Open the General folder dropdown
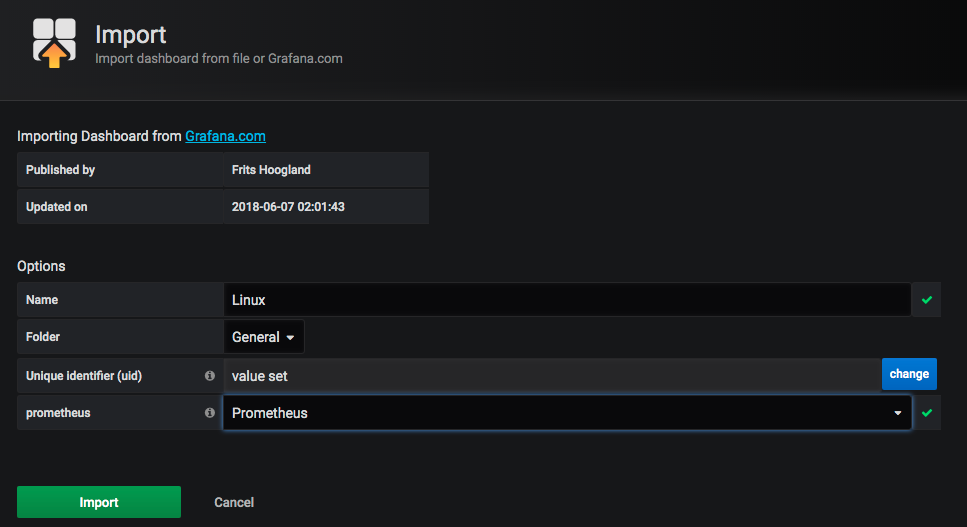Image resolution: width=967 pixels, height=527 pixels. (263, 337)
